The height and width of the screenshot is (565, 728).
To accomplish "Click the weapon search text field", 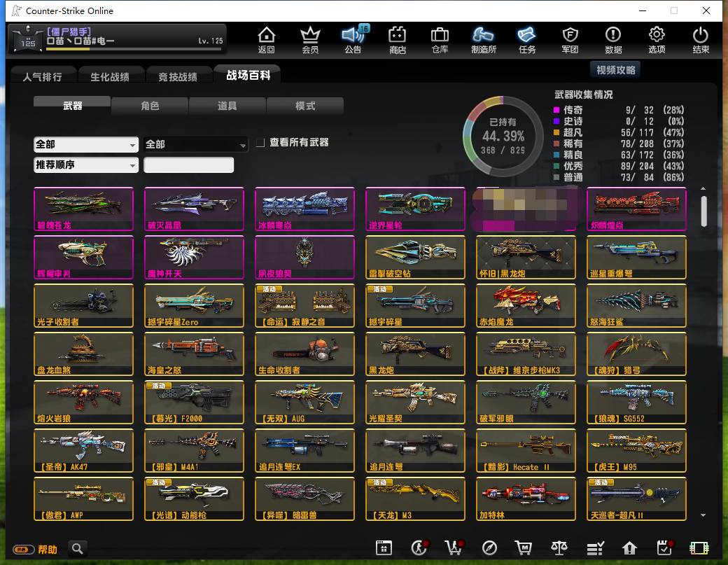I will (x=188, y=165).
